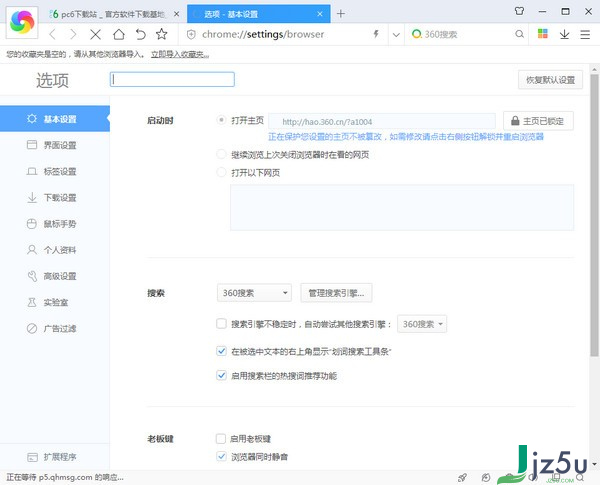
Task: Close the pc6下载站 tab
Action: pos(176,14)
